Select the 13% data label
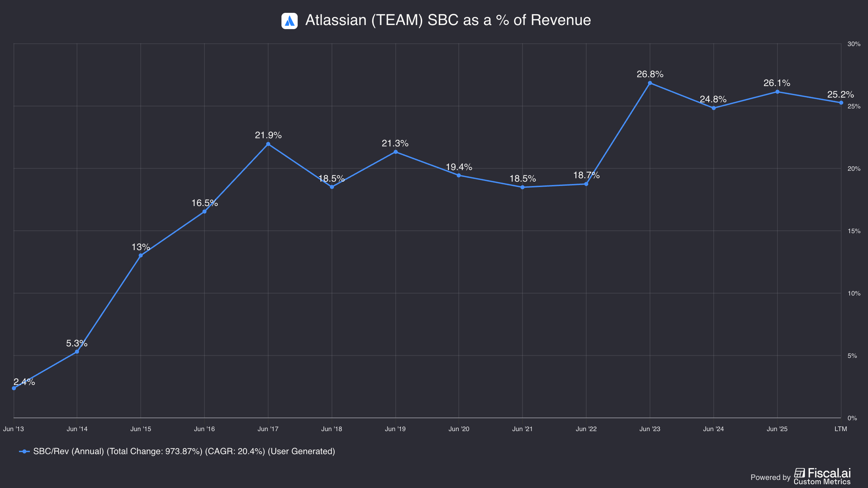 141,247
